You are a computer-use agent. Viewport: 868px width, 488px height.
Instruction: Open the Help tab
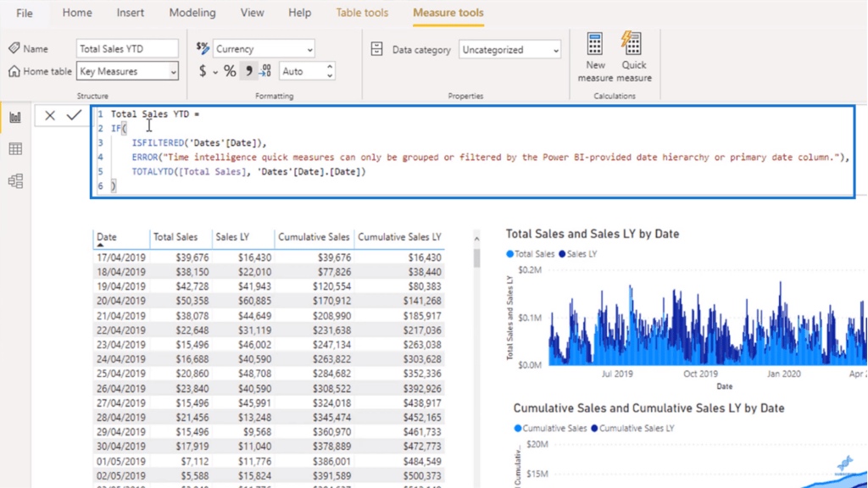click(299, 13)
